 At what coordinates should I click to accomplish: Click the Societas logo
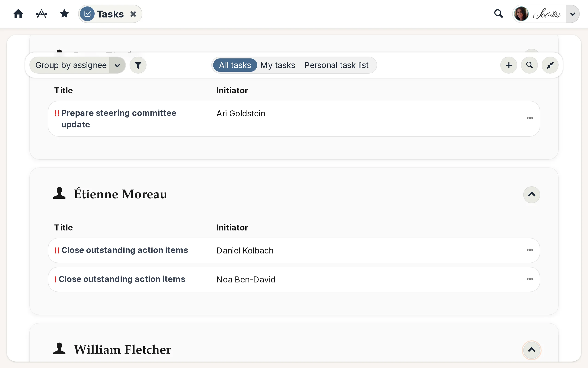547,14
